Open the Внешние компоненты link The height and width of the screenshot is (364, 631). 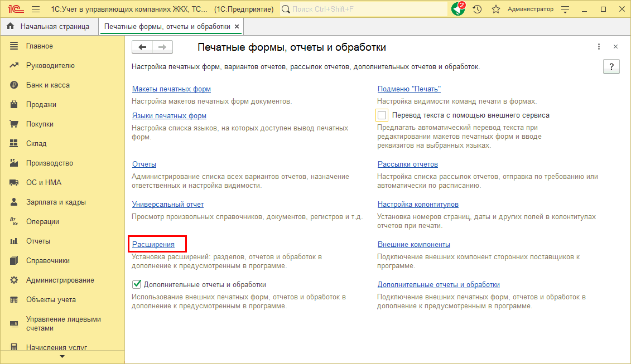click(x=413, y=245)
